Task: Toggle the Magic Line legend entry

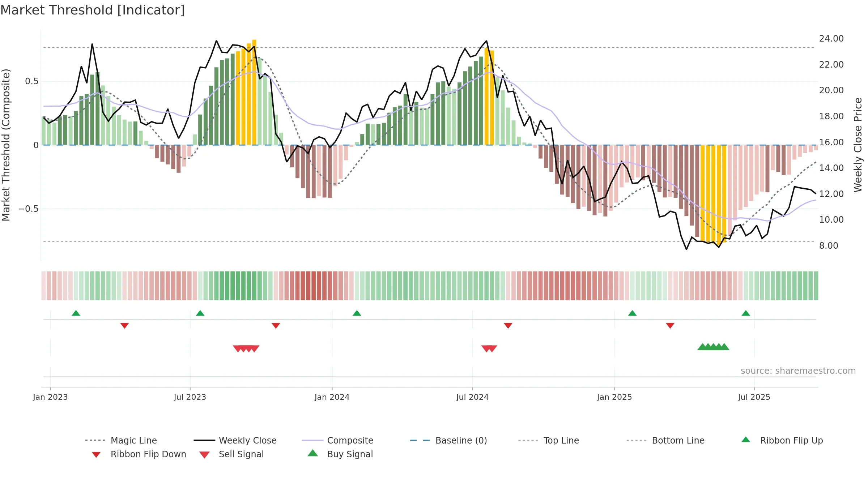Action: coord(121,440)
